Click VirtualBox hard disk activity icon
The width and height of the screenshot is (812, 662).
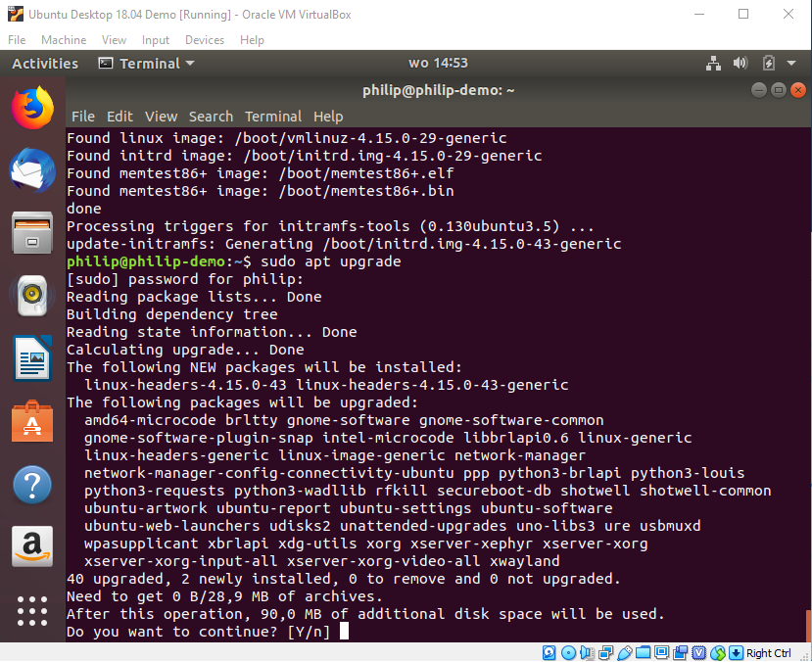click(x=549, y=653)
